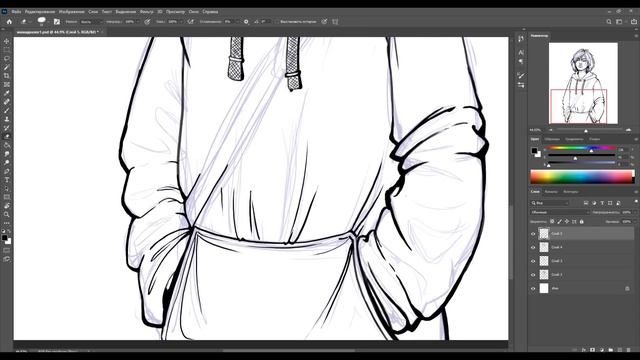This screenshot has height=360, width=640.
Task: Toggle layer filtering on/off switch
Action: [x=636, y=202]
